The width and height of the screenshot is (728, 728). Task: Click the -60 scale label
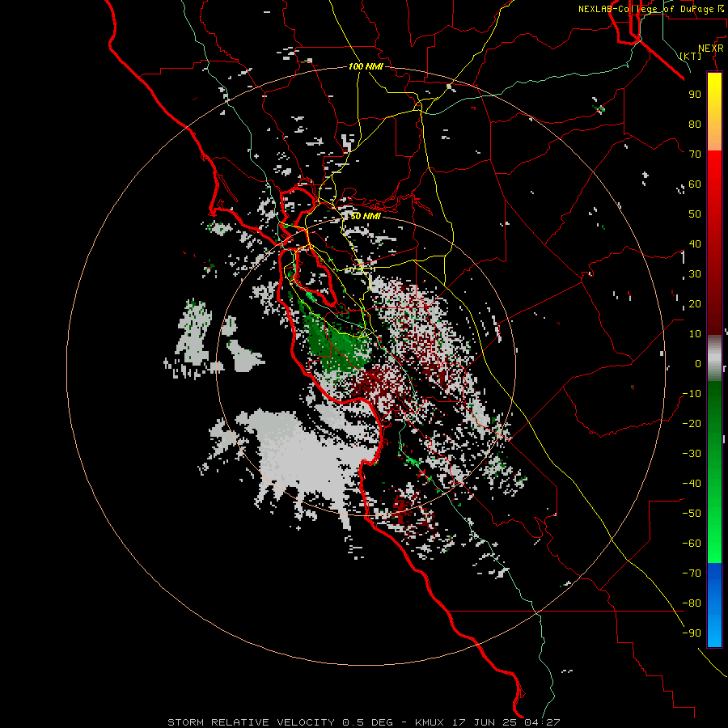tap(692, 544)
